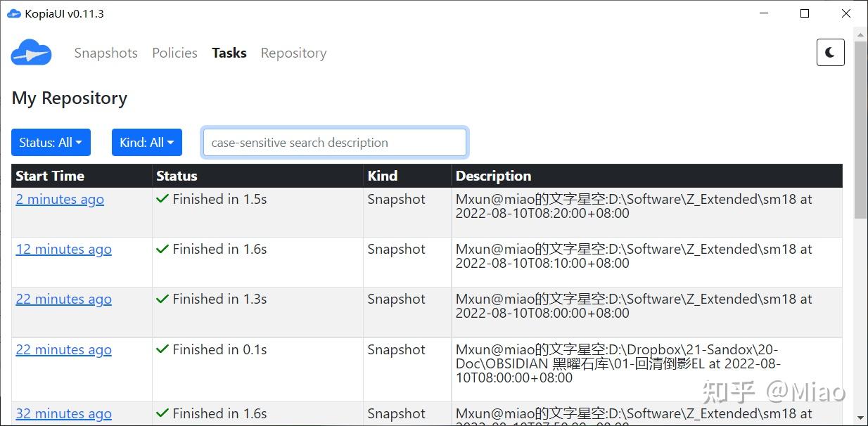Click the green checkmark beside 'Finished in 1.5s'
This screenshot has width=868, height=426.
click(x=162, y=200)
